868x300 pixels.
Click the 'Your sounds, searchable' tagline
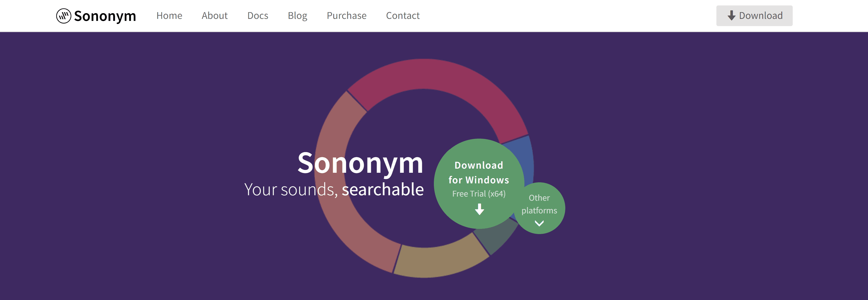[x=334, y=189]
